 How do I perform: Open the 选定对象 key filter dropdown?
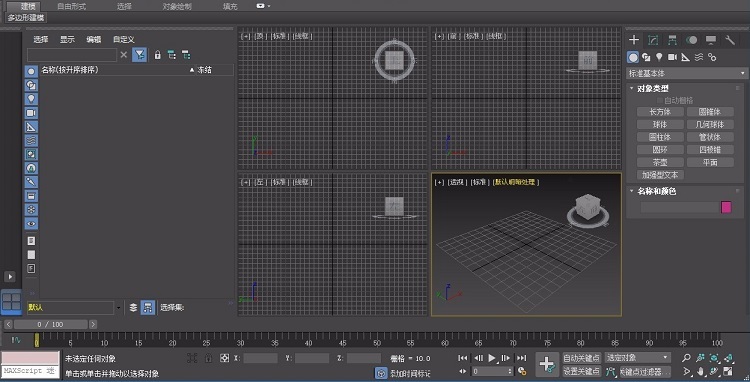tap(638, 358)
